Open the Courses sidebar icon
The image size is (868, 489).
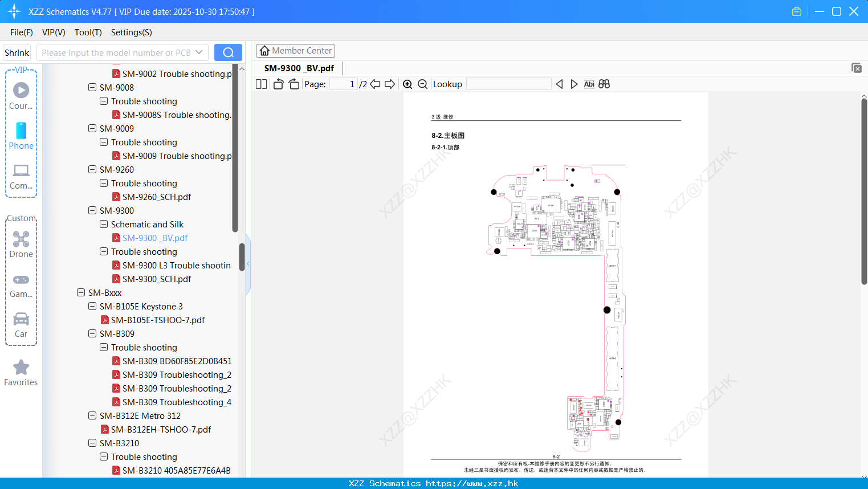coord(21,90)
